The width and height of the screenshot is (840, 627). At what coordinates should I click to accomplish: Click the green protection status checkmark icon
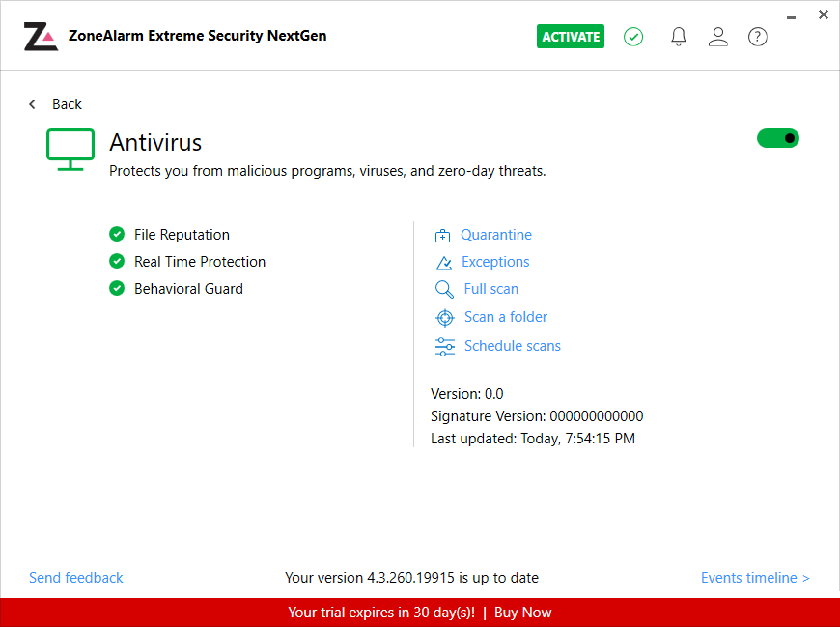point(633,37)
